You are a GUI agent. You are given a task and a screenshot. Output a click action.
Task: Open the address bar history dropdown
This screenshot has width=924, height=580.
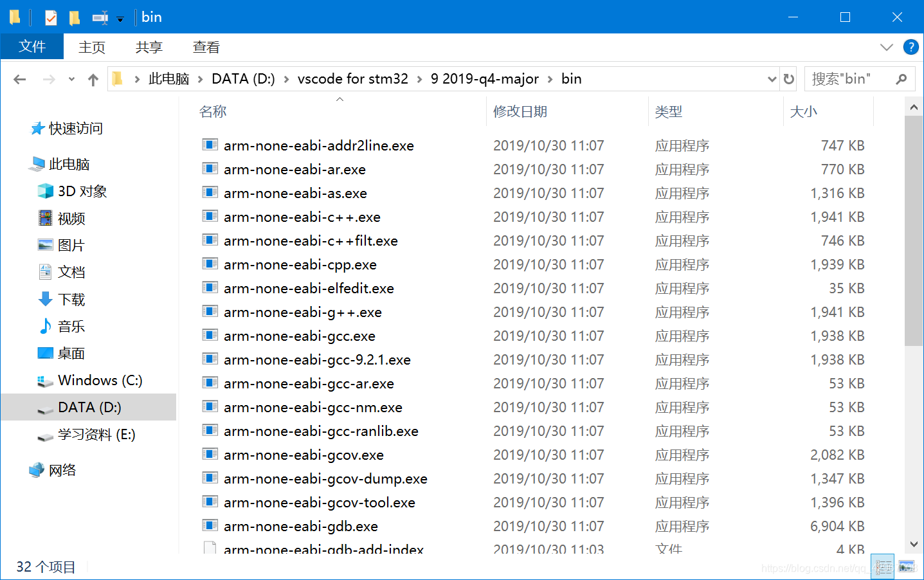[772, 79]
